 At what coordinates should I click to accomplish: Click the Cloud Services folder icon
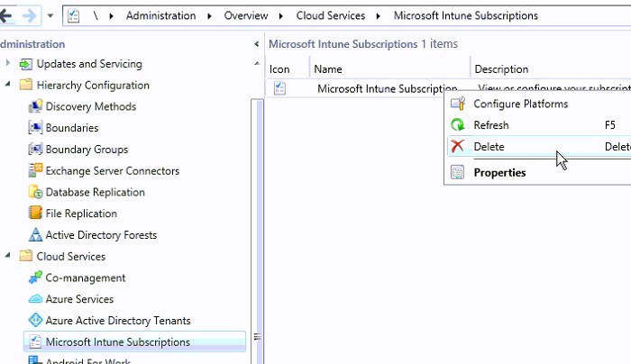pyautogui.click(x=26, y=256)
